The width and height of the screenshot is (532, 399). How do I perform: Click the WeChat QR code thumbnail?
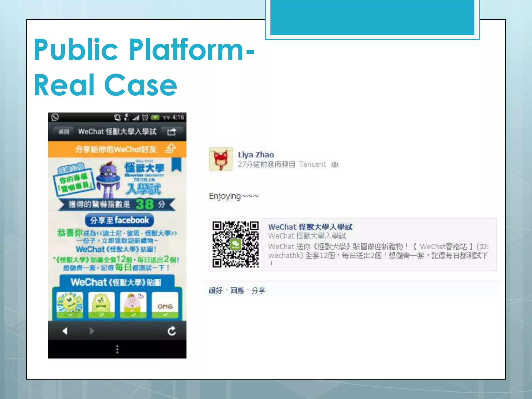click(x=235, y=244)
